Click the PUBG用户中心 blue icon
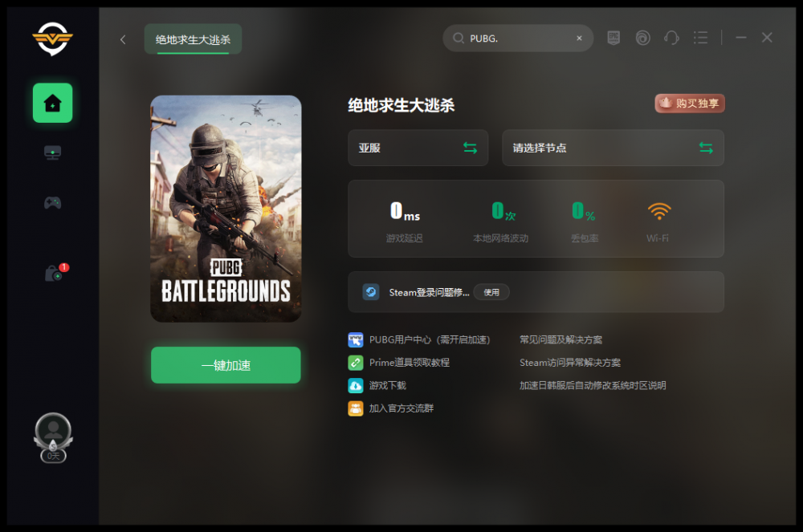The image size is (803, 532). (x=356, y=339)
